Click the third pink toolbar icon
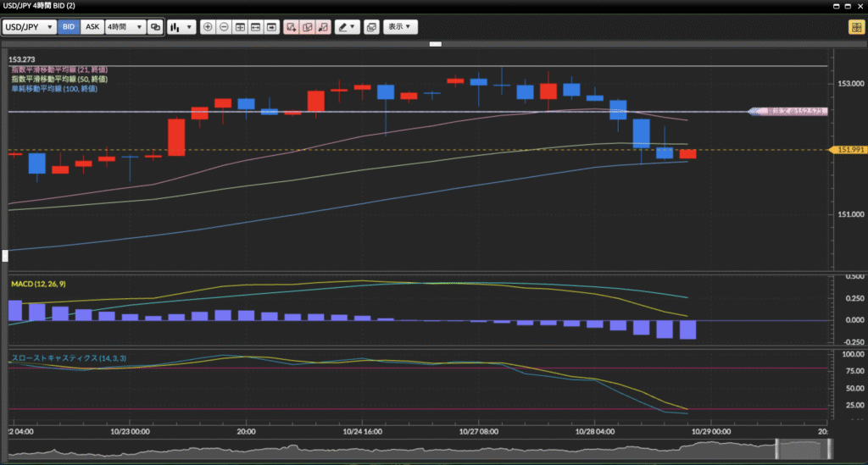 pos(322,27)
